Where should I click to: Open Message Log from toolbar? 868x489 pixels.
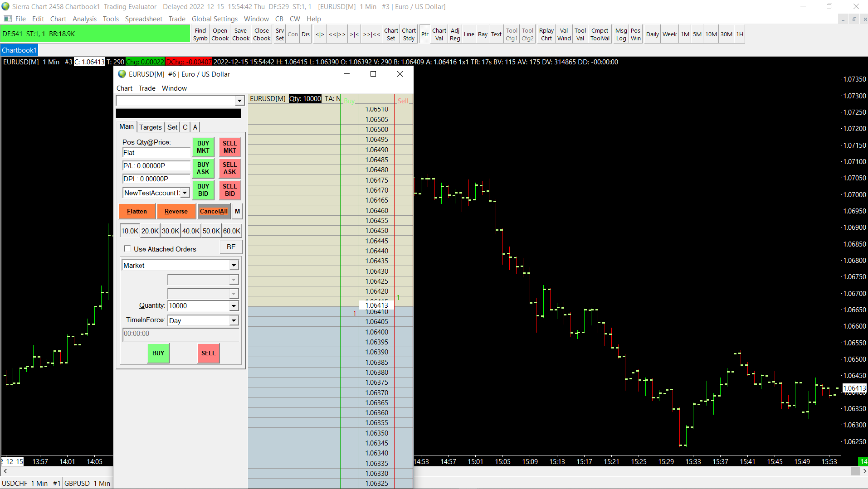point(621,34)
